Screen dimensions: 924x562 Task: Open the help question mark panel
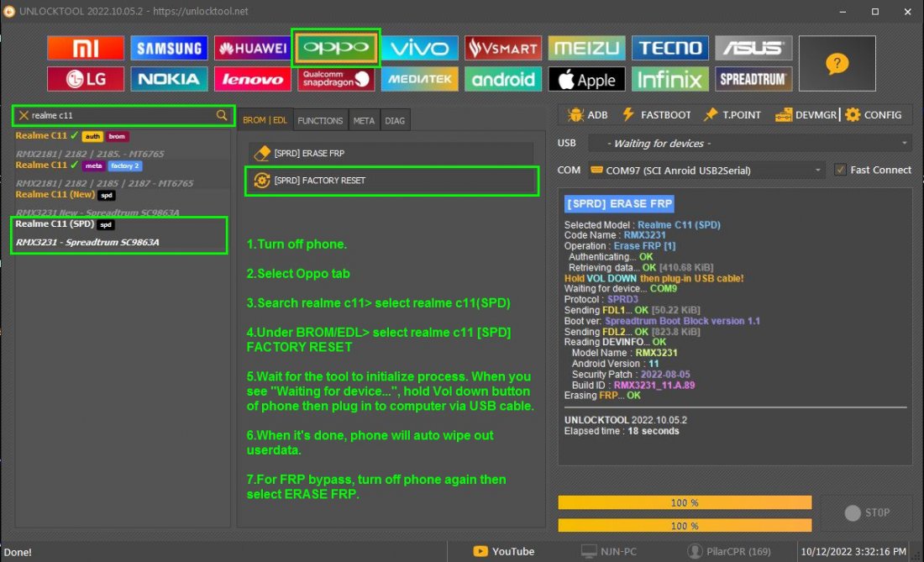point(837,64)
